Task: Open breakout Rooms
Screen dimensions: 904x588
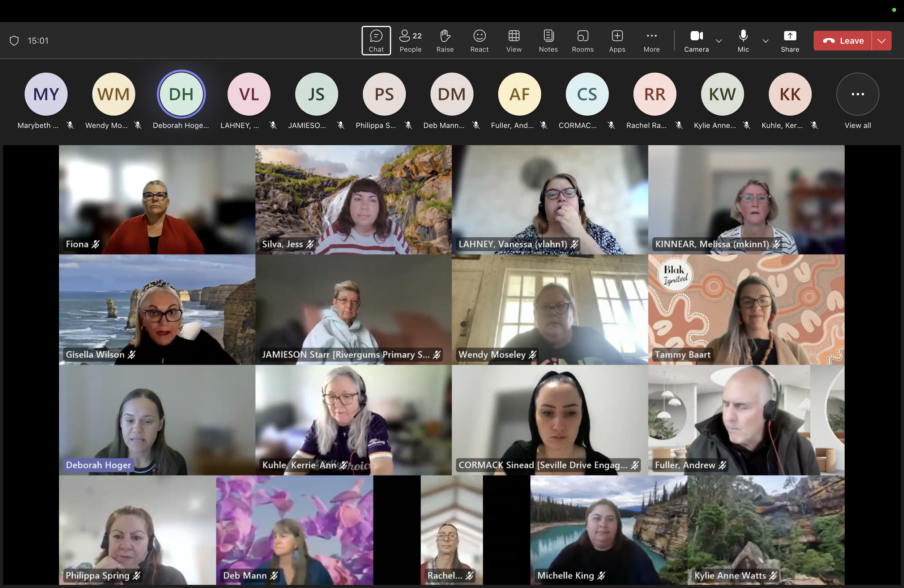Action: pos(582,40)
